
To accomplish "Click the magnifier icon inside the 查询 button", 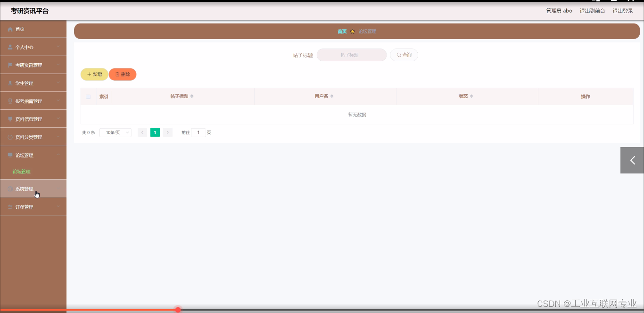I will tap(398, 55).
